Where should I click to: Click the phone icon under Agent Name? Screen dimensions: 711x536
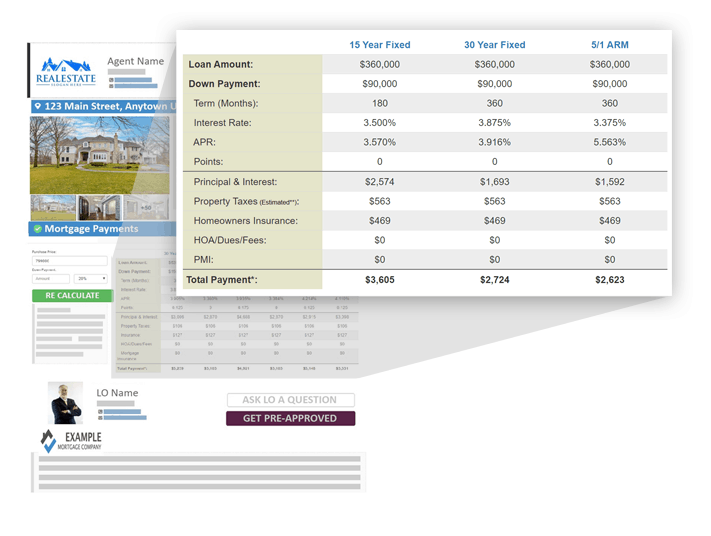pyautogui.click(x=111, y=80)
